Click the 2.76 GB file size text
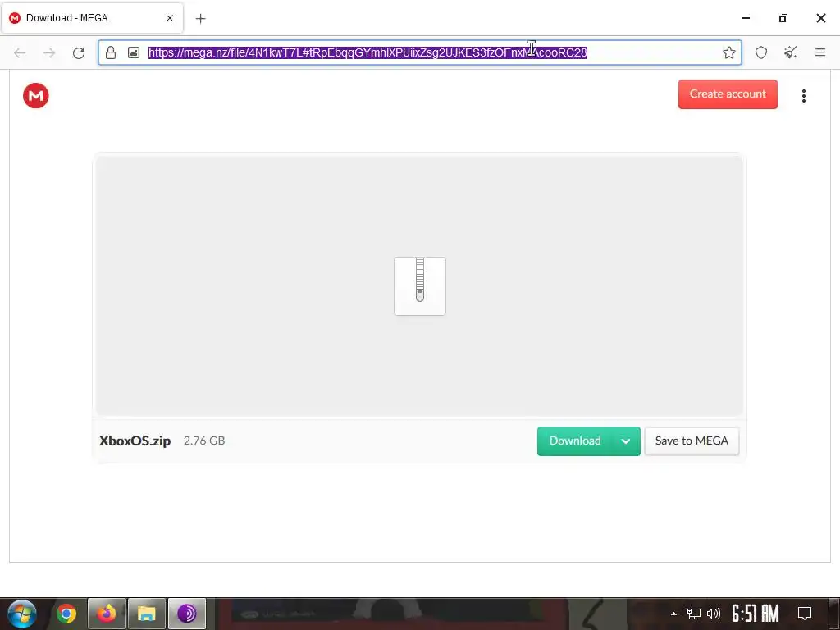Screen dimensions: 840x630 click(x=204, y=441)
